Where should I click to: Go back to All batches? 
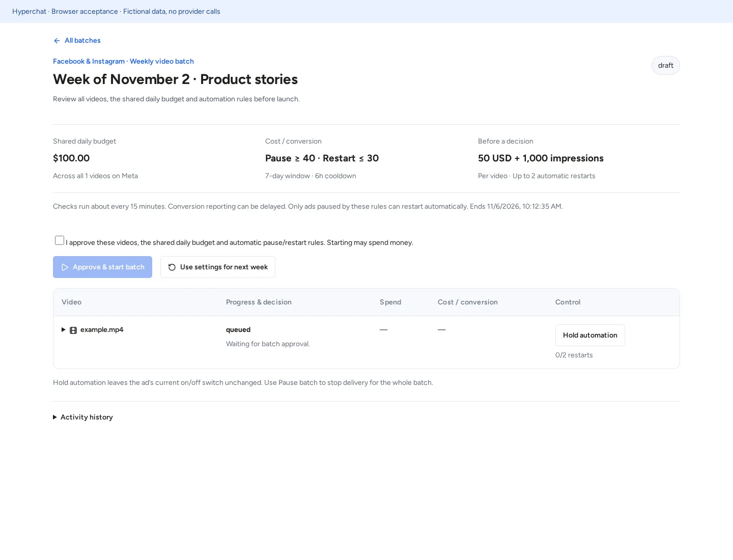tap(77, 41)
